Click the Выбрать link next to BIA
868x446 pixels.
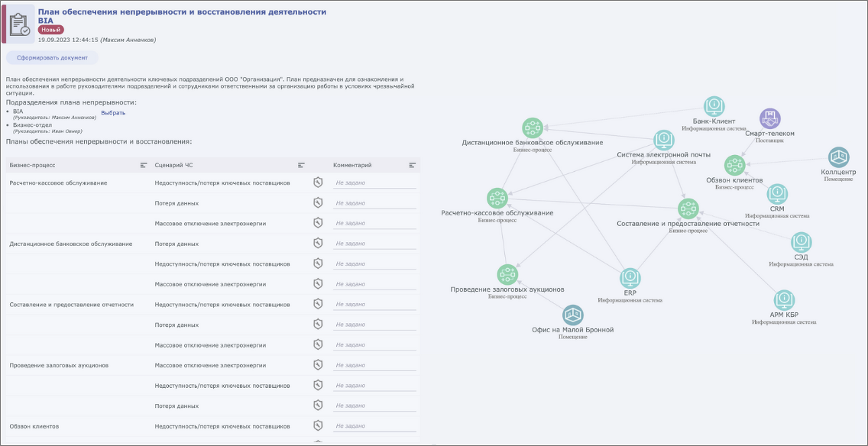113,113
